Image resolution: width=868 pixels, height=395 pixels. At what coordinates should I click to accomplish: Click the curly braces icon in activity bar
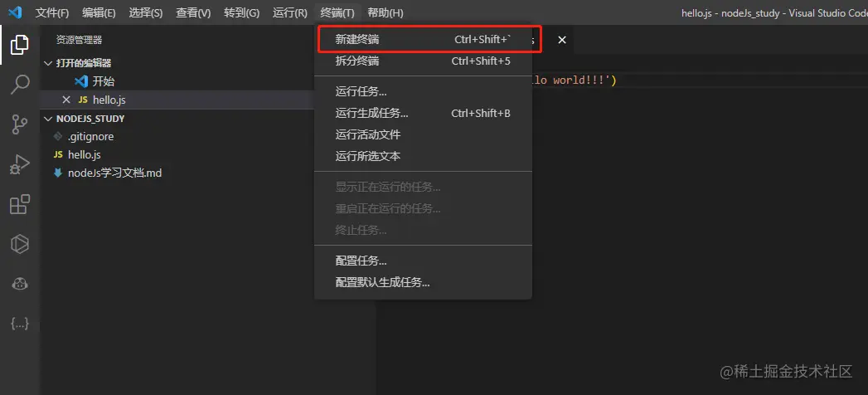tap(19, 324)
